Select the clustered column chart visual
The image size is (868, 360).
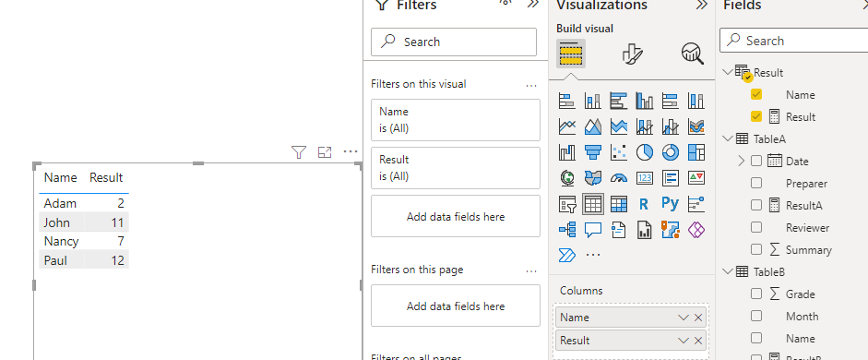point(645,101)
